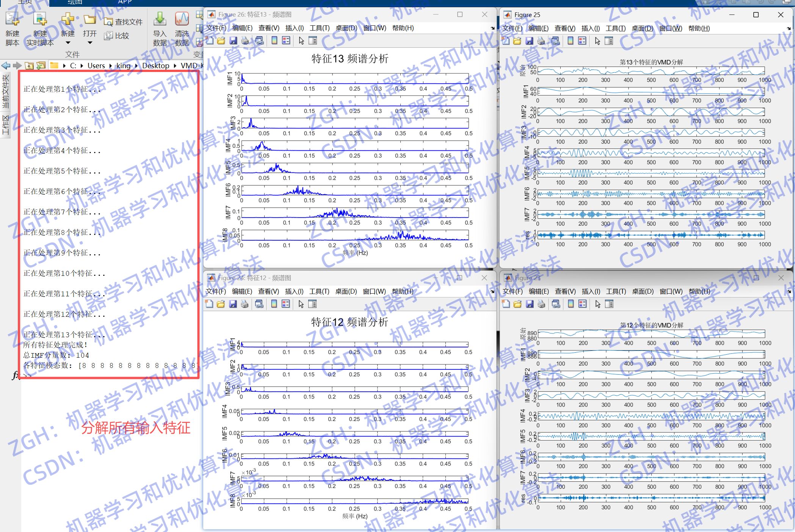Viewport: 795px width, 532px height.
Task: Click the back arrow in address bar
Action: click(x=6, y=66)
